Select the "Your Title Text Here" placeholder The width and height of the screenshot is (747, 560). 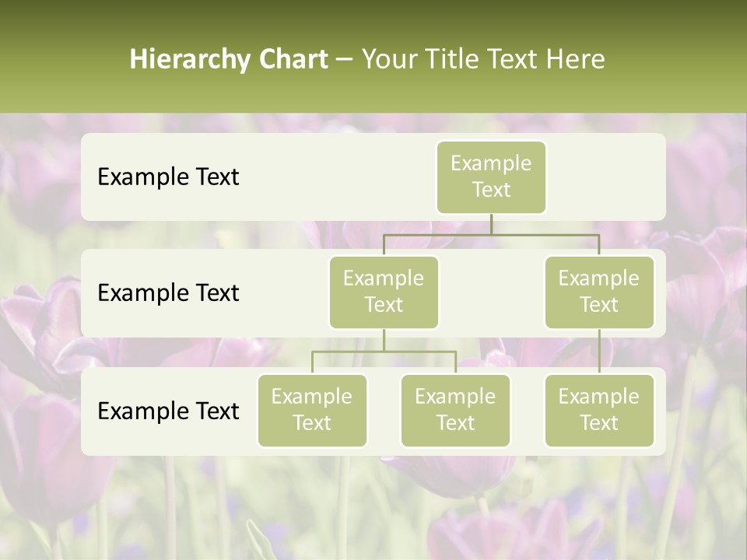click(483, 59)
